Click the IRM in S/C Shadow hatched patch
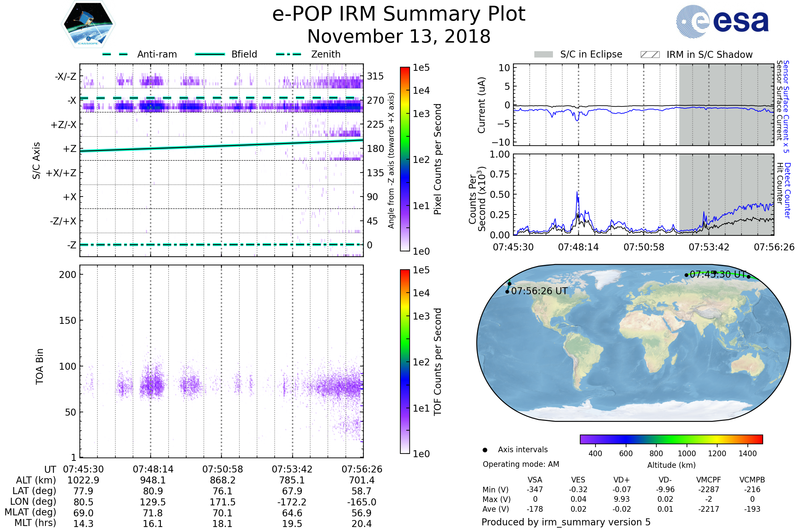 click(650, 55)
